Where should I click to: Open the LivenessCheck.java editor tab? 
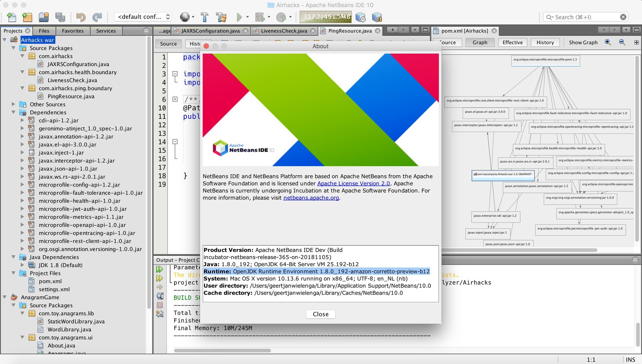click(284, 31)
